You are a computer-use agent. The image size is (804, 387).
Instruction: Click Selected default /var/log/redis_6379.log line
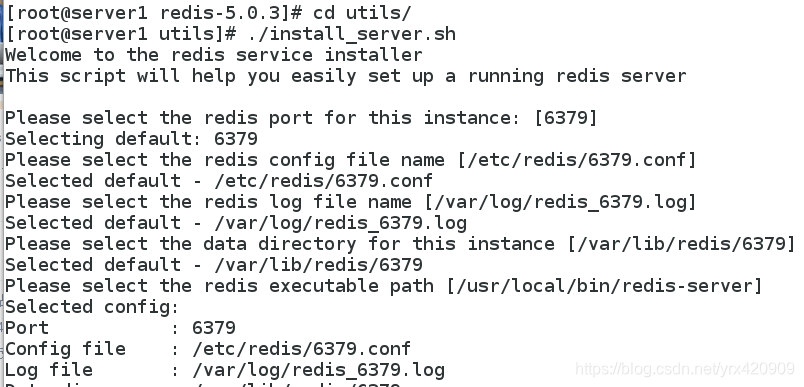[x=236, y=223]
